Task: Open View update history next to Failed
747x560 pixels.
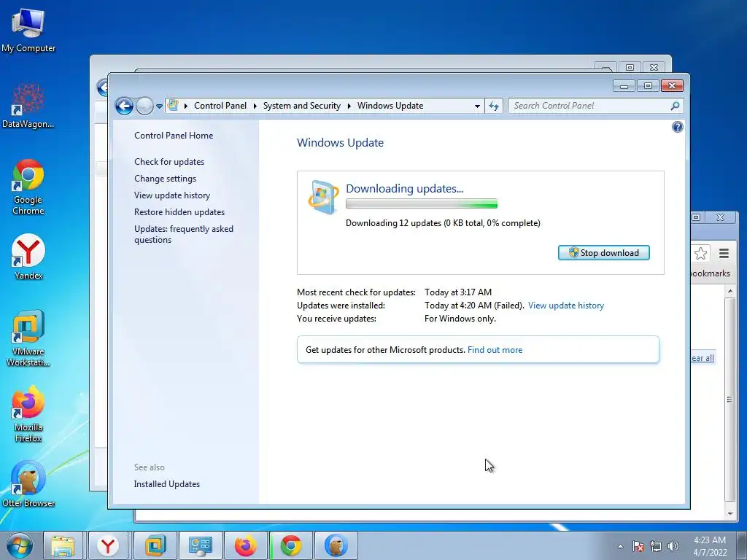Action: tap(566, 306)
